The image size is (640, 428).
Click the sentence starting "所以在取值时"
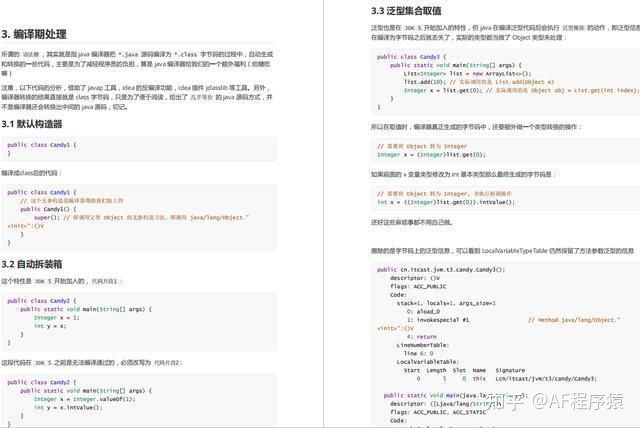click(x=476, y=127)
